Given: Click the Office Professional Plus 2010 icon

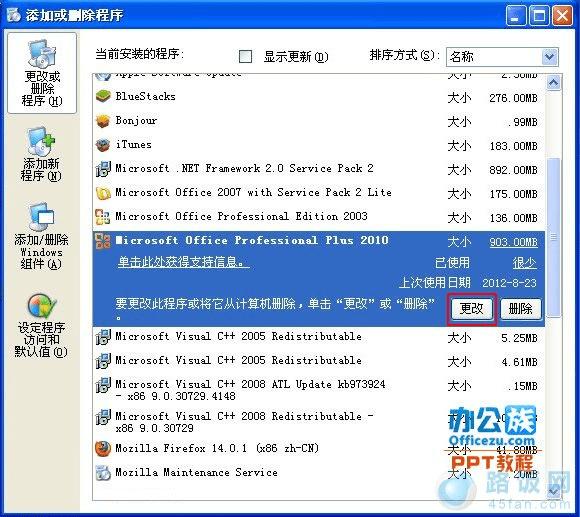Looking at the screenshot, I should 103,241.
